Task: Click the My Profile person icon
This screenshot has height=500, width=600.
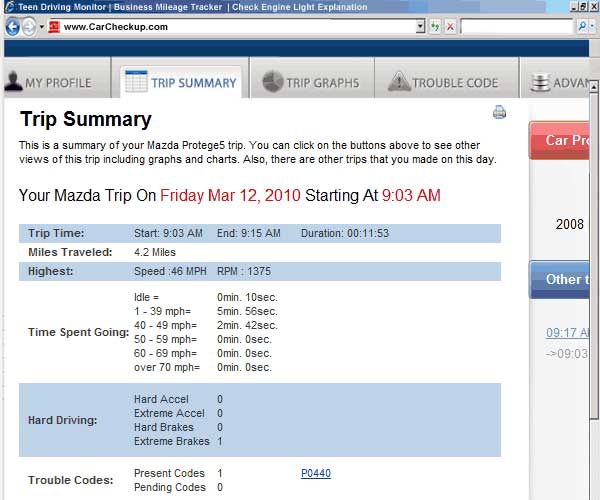Action: coord(13,81)
